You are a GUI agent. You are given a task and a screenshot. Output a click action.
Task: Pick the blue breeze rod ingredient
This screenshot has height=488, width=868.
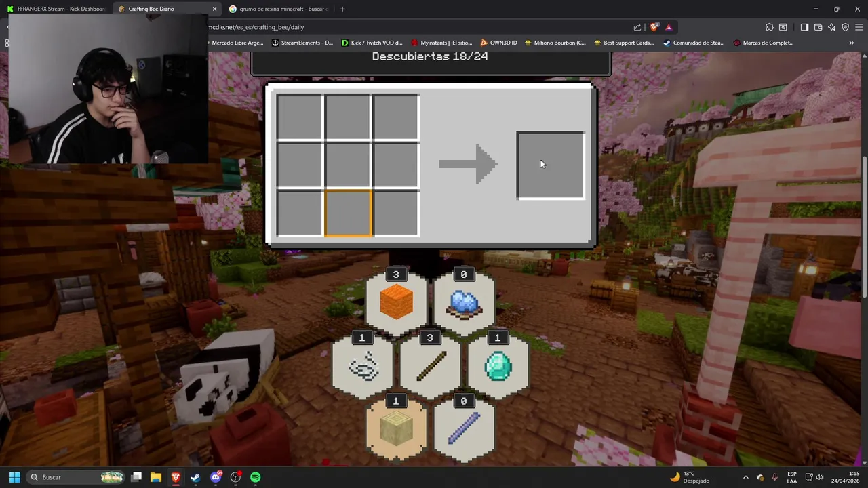[464, 430]
